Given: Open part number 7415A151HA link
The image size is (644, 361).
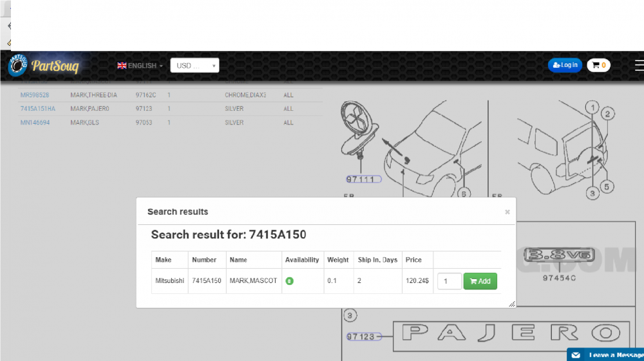Looking at the screenshot, I should [38, 109].
